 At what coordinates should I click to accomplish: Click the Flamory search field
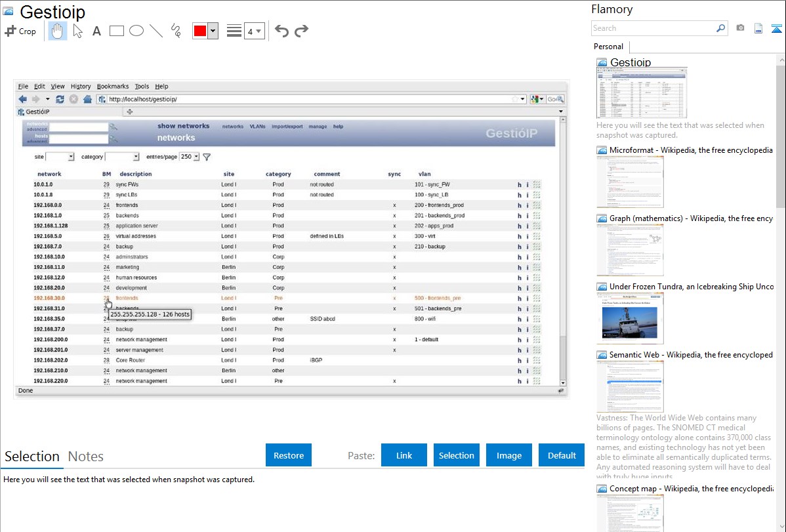(653, 28)
